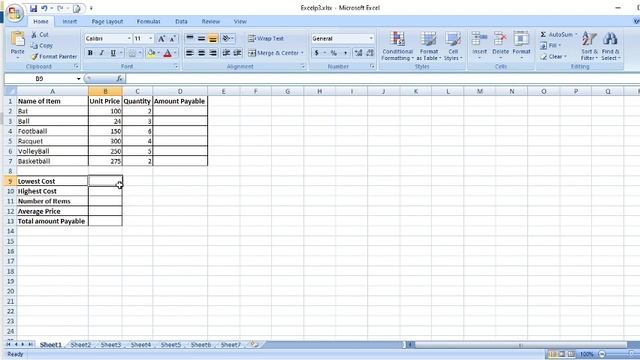This screenshot has width=640, height=360.
Task: Open Find & Select menu
Action: (611, 46)
